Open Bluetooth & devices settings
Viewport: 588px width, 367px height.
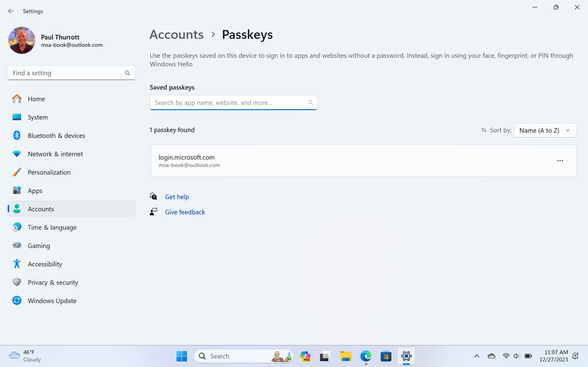pyautogui.click(x=56, y=136)
